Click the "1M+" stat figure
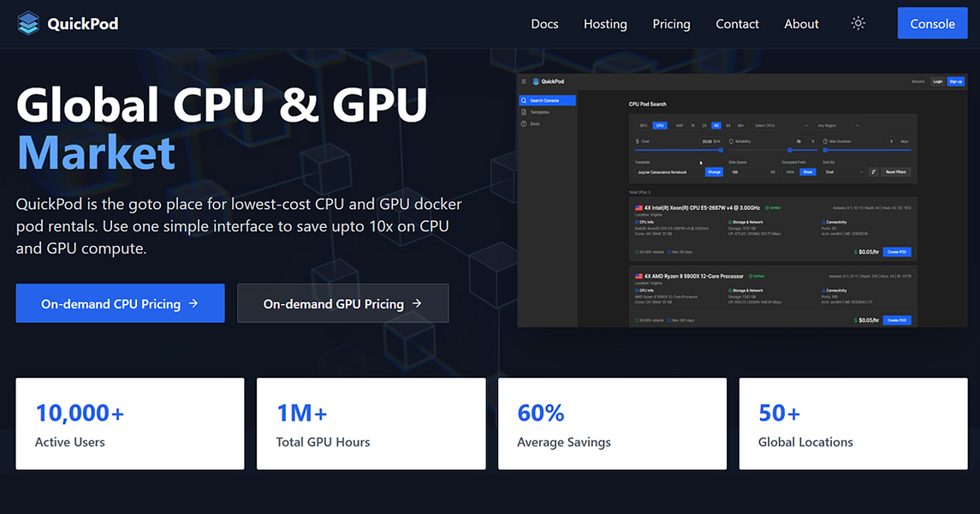 (x=302, y=413)
